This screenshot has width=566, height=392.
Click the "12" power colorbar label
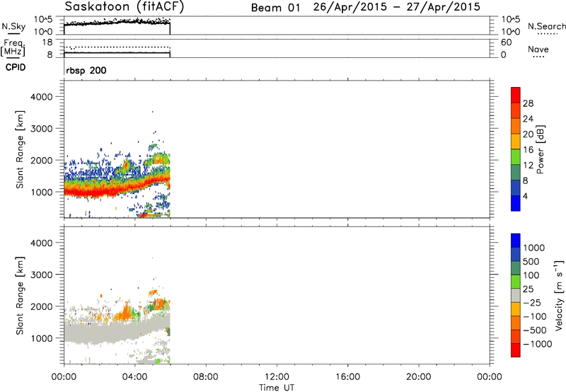click(528, 166)
